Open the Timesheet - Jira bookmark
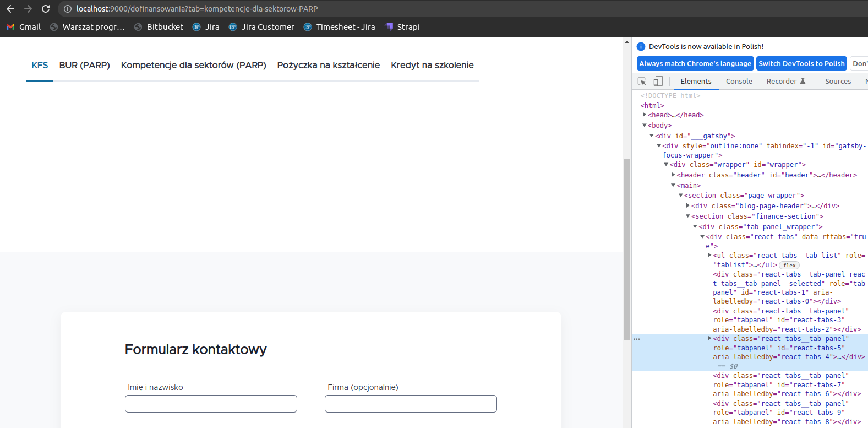 point(339,27)
